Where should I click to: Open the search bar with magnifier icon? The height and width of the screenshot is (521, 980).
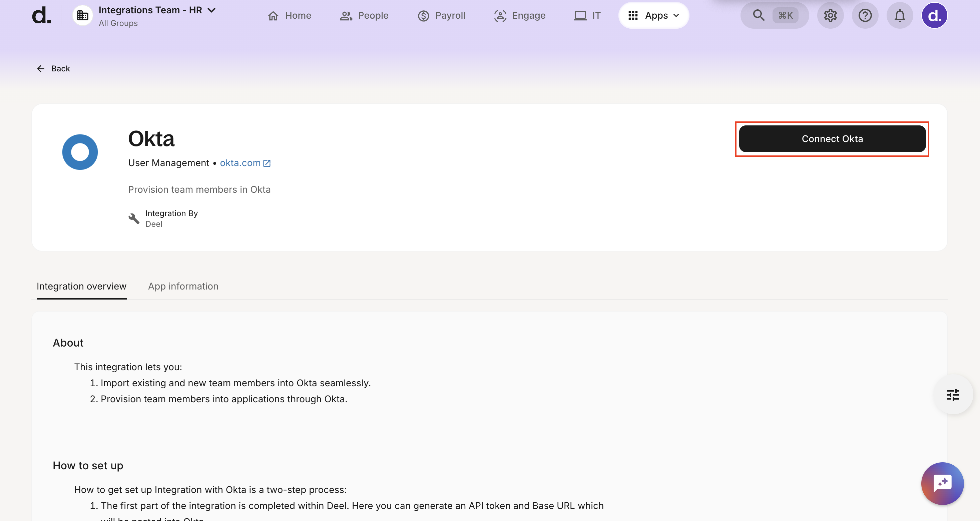click(775, 16)
